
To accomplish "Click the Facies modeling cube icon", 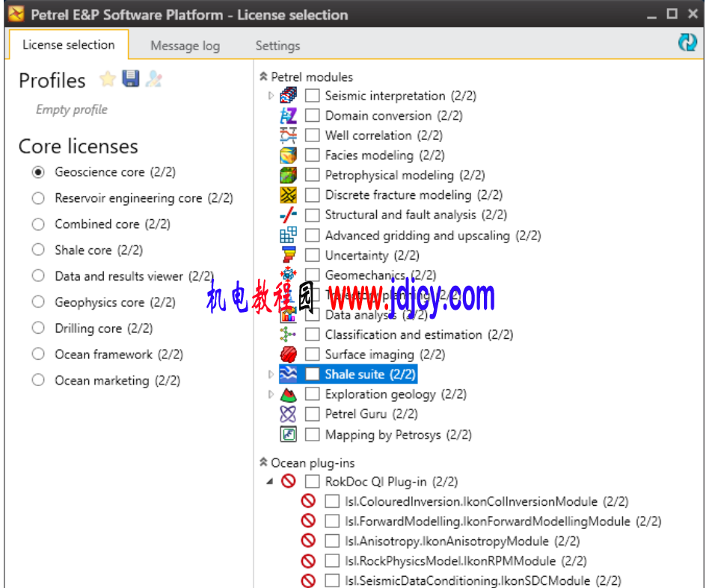I will pos(288,155).
